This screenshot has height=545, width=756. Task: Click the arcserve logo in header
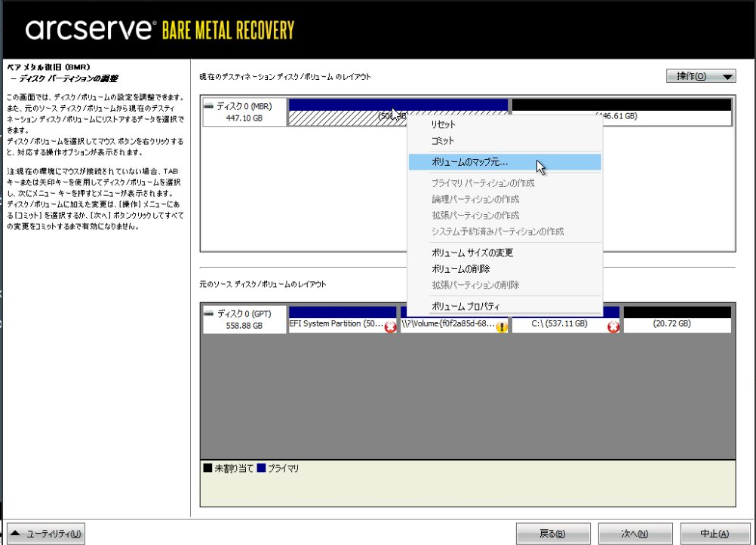tap(91, 30)
